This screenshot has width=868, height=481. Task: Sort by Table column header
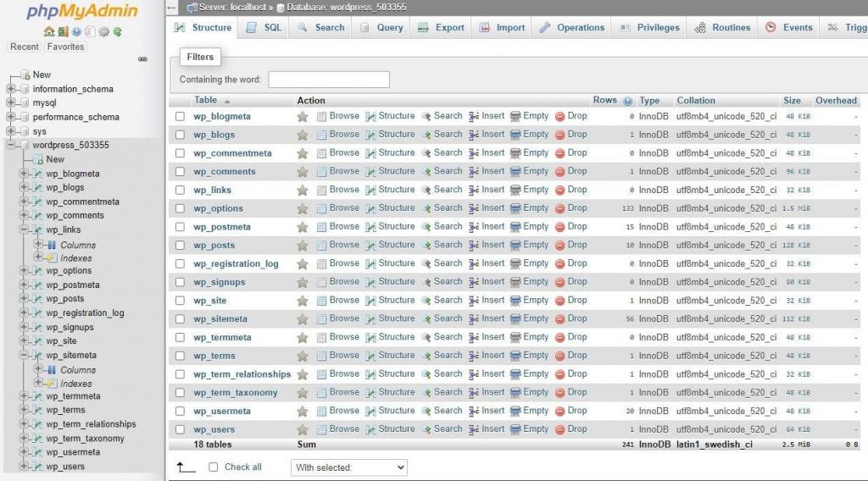click(x=205, y=100)
